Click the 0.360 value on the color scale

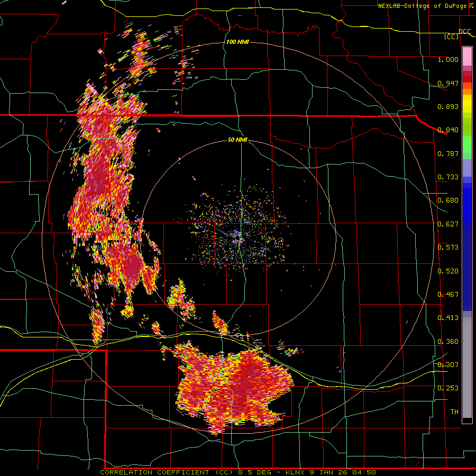pyautogui.click(x=448, y=342)
